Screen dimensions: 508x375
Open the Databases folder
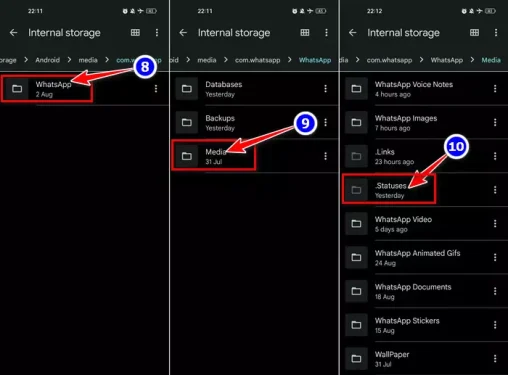tap(254, 89)
